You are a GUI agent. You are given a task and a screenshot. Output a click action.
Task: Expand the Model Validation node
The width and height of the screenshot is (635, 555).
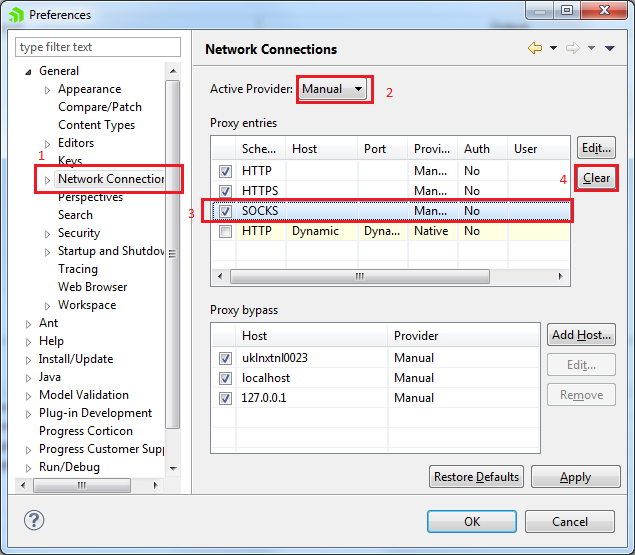coord(28,396)
